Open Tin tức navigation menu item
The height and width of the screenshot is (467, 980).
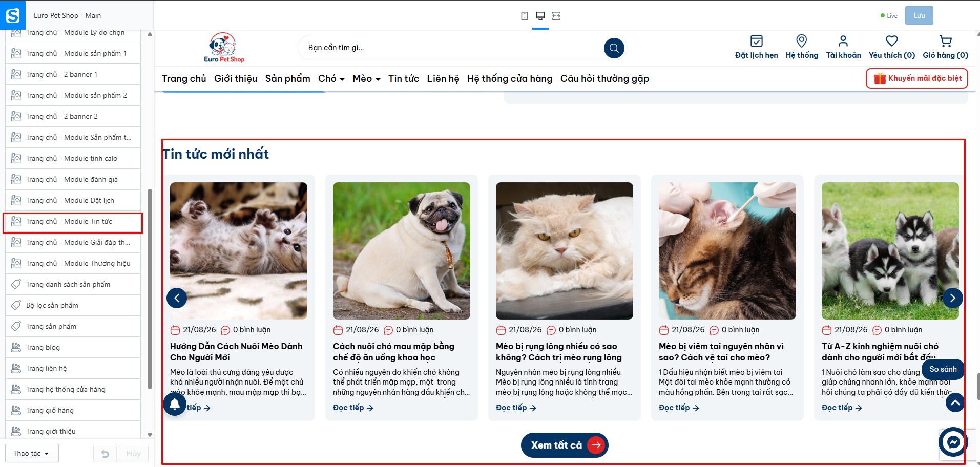[x=404, y=79]
